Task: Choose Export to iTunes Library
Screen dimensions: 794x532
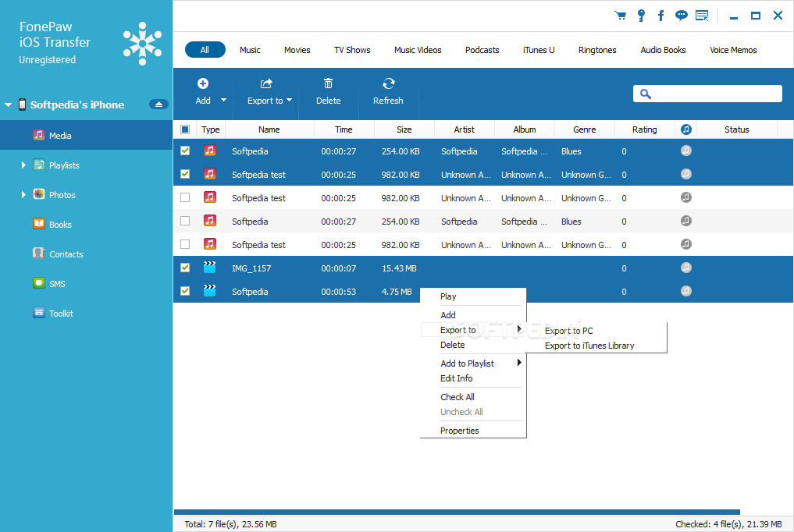Action: [589, 346]
